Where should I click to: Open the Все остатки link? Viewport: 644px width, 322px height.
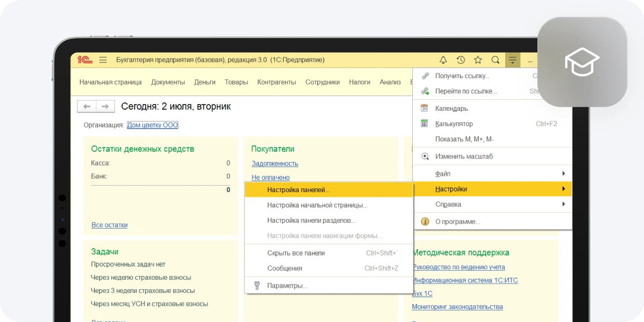pyautogui.click(x=109, y=225)
